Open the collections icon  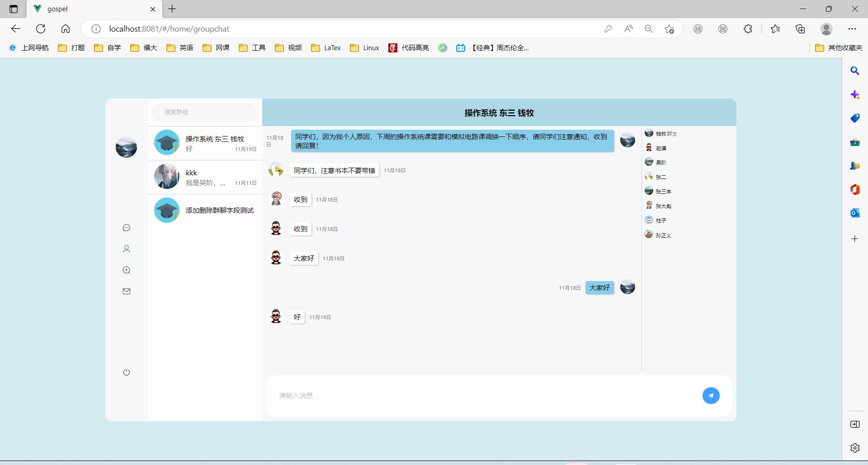click(800, 29)
